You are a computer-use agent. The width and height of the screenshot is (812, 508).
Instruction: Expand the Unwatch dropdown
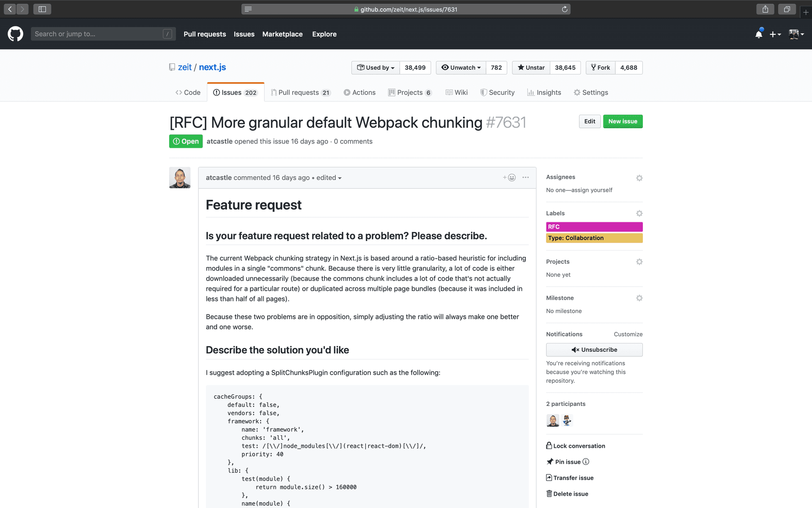pos(461,68)
